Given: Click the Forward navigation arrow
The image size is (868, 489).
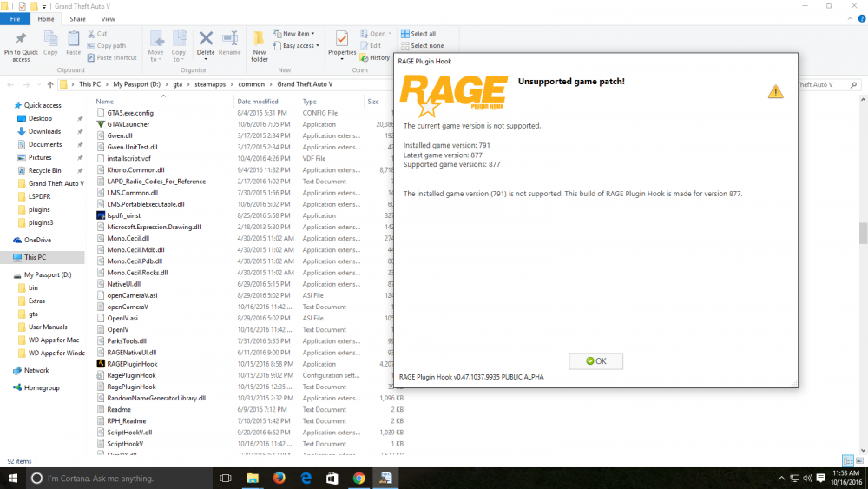Looking at the screenshot, I should pyautogui.click(x=26, y=85).
